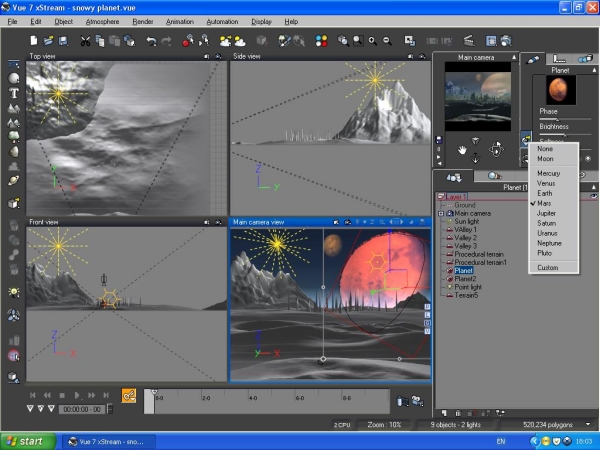Open the Atmosphere menu
This screenshot has height=450, width=600.
[102, 22]
